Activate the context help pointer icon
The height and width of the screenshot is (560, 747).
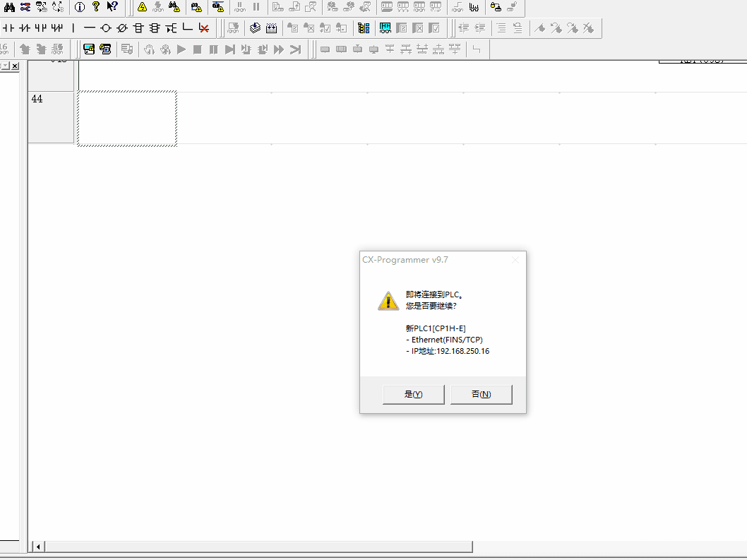(112, 7)
